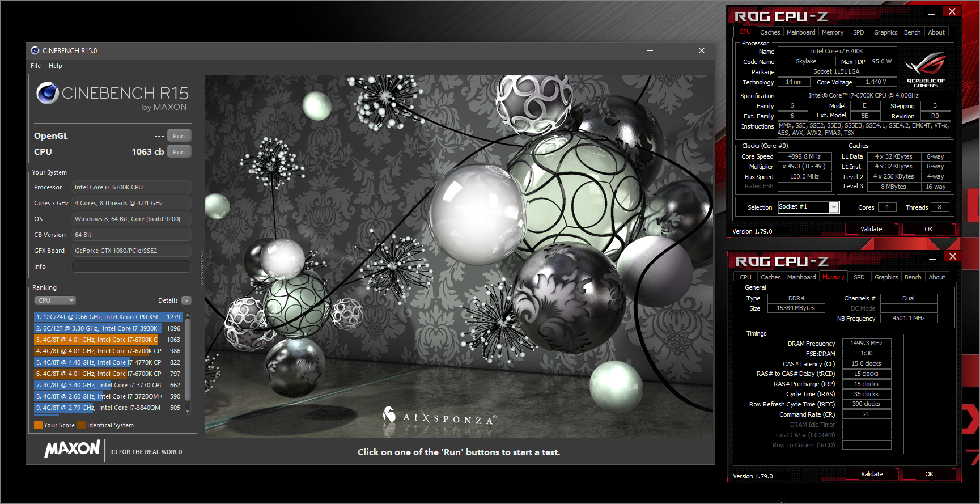The width and height of the screenshot is (980, 504).
Task: Select ranking row scoring 986
Action: (x=108, y=351)
